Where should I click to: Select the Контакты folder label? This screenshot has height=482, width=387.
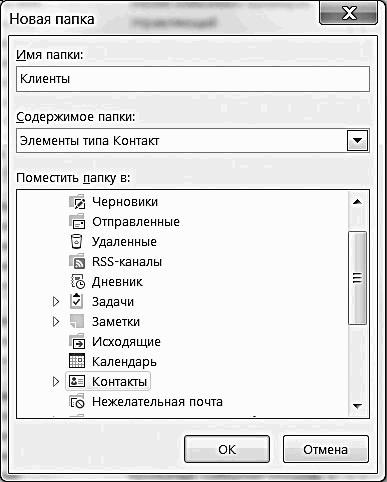[120, 382]
